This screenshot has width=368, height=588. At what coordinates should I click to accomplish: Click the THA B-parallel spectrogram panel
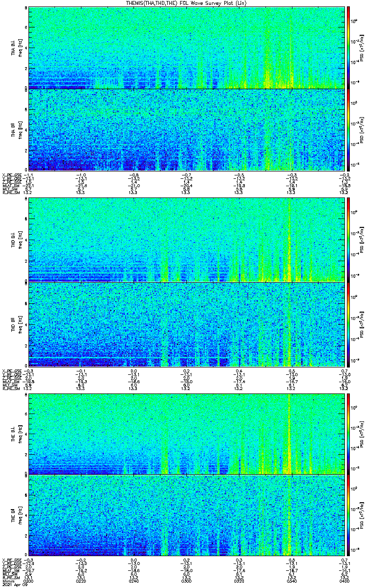click(x=187, y=130)
